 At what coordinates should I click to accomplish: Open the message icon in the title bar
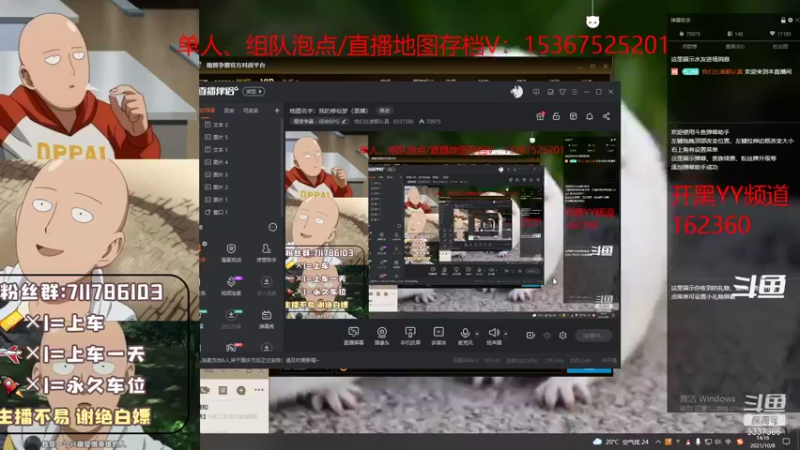pyautogui.click(x=536, y=92)
